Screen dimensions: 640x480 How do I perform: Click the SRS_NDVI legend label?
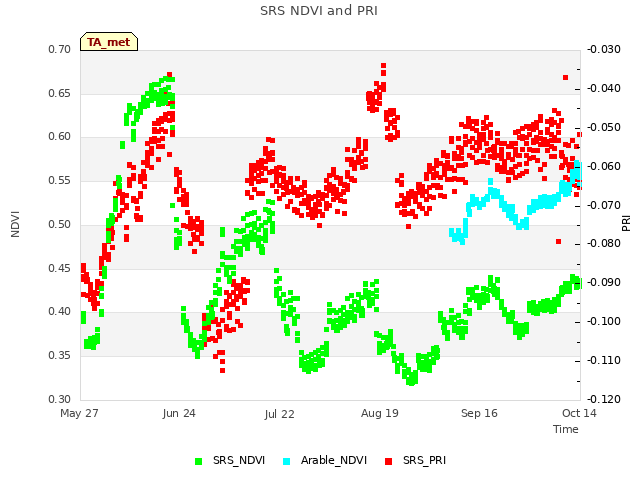(239, 460)
